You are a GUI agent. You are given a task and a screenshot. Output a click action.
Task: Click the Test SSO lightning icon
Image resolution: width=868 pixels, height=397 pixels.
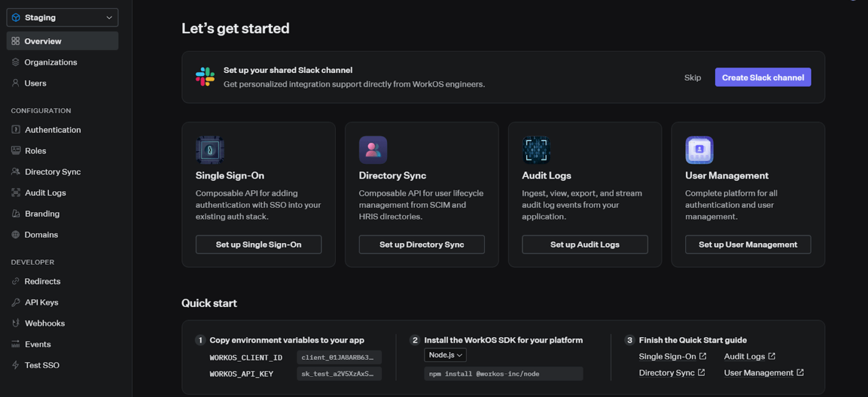point(16,365)
